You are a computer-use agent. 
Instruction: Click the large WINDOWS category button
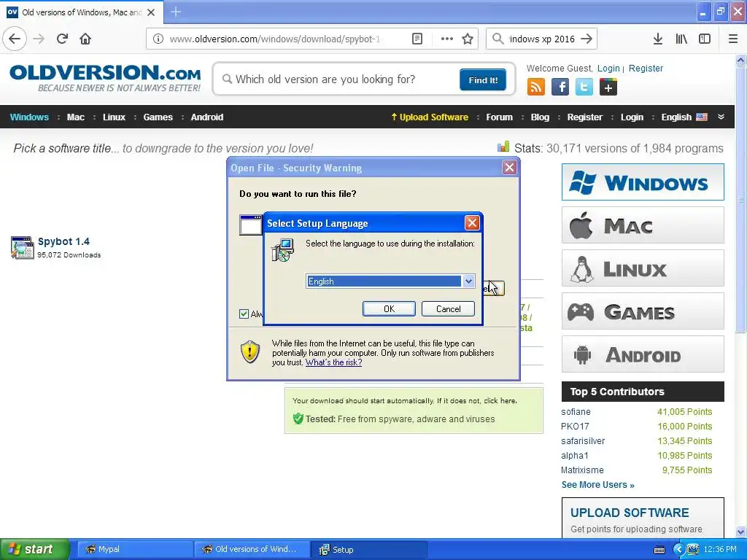tap(643, 182)
